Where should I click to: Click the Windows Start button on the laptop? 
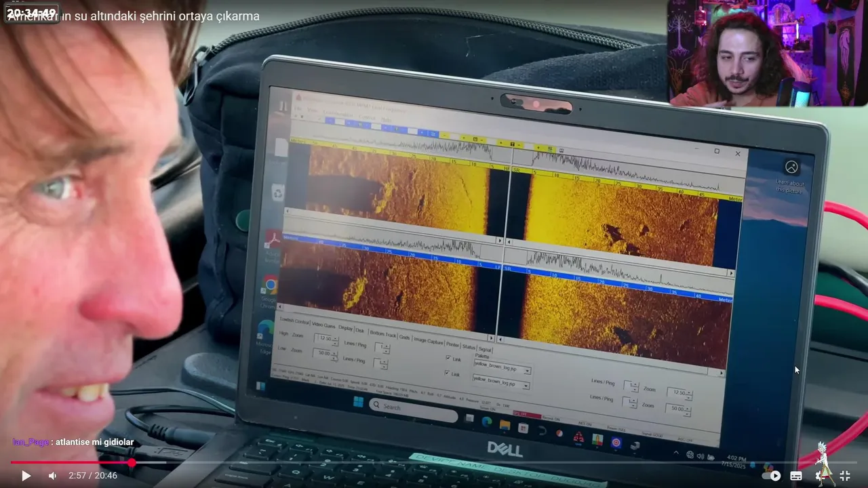pos(358,402)
